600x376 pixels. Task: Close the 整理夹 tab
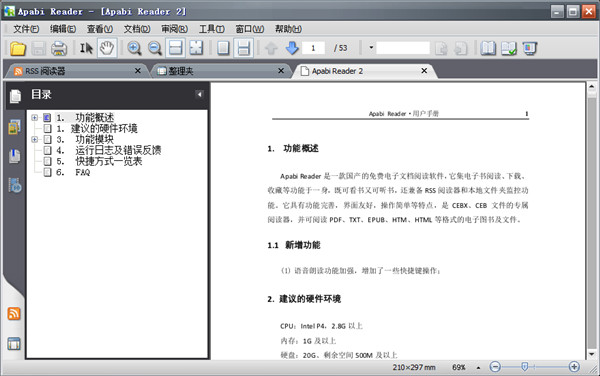click(x=281, y=71)
